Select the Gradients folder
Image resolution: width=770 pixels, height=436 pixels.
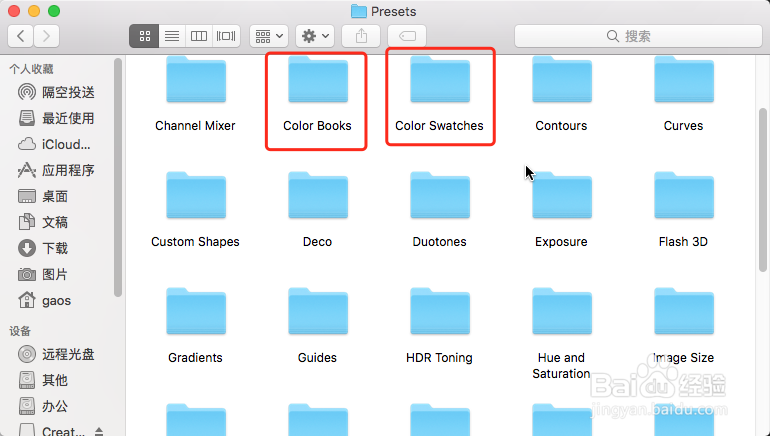[195, 326]
